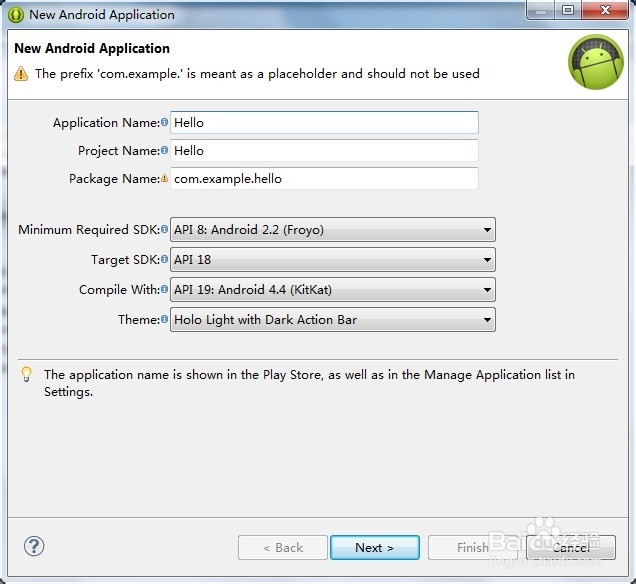
Task: Focus the Application Name text field
Action: point(324,122)
